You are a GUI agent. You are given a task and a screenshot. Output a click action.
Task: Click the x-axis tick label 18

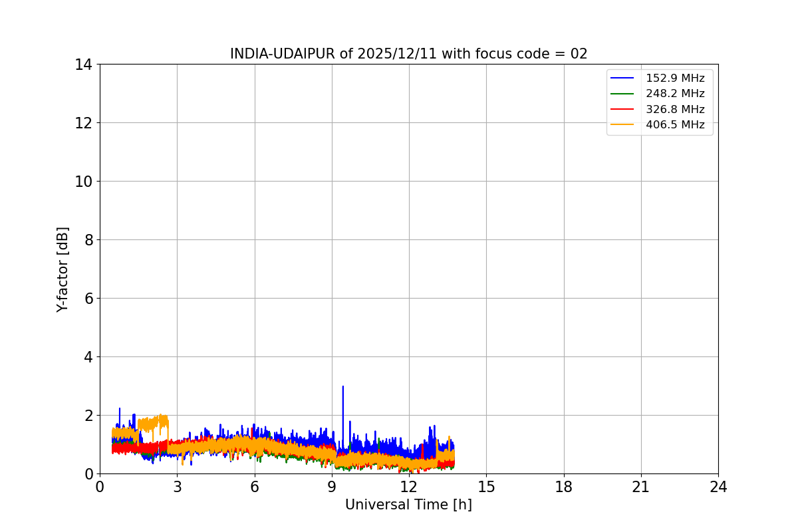pyautogui.click(x=564, y=487)
